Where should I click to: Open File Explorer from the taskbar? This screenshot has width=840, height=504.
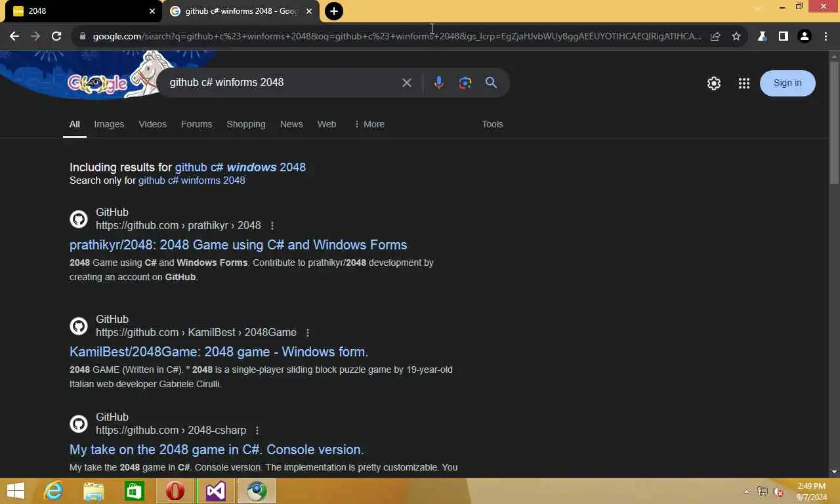94,491
